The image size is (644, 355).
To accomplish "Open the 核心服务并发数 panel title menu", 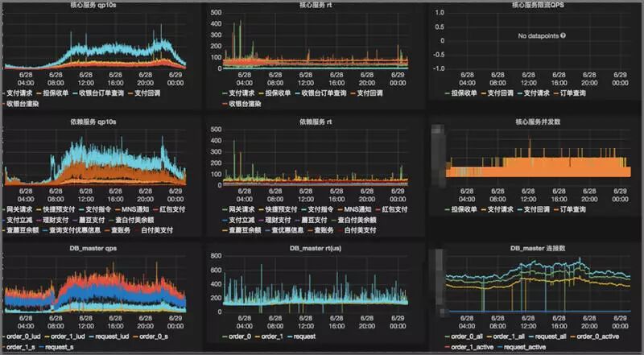I will click(538, 122).
